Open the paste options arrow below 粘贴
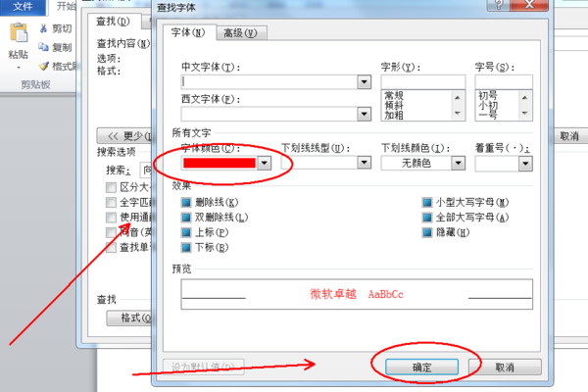The image size is (588, 392). point(19,69)
